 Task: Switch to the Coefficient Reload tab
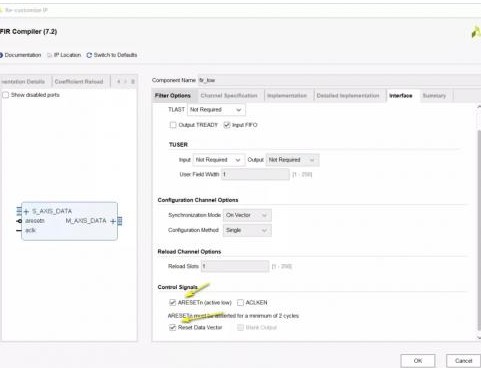(79, 82)
